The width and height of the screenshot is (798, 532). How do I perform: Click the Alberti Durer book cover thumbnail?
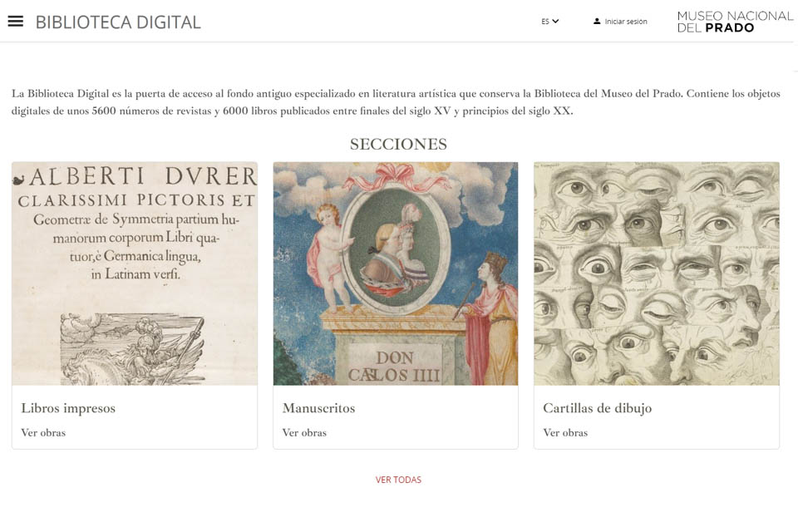134,272
